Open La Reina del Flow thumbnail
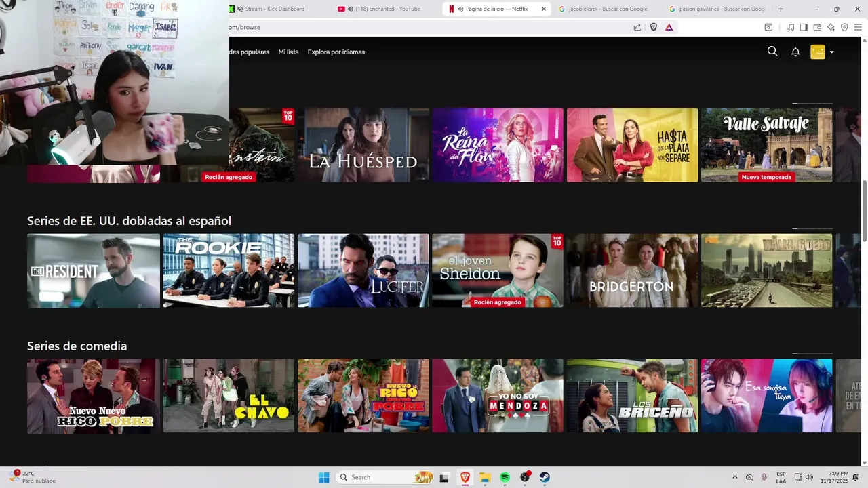The height and width of the screenshot is (488, 868). point(498,145)
